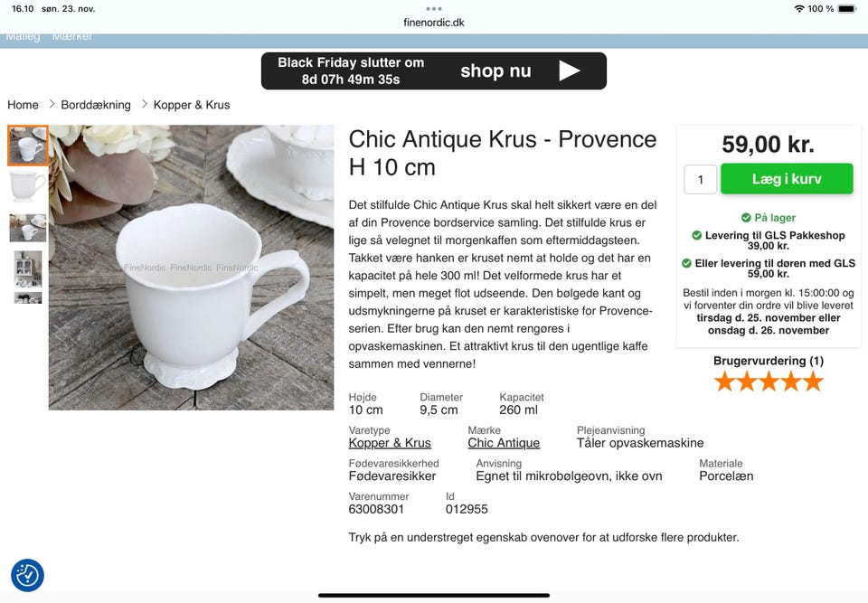Show the second white mug thumbnail

[28, 187]
